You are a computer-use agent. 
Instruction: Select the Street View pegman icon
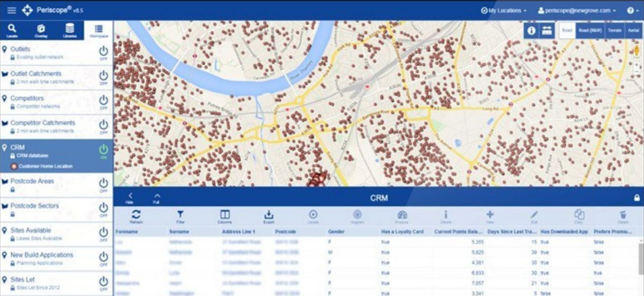[637, 51]
